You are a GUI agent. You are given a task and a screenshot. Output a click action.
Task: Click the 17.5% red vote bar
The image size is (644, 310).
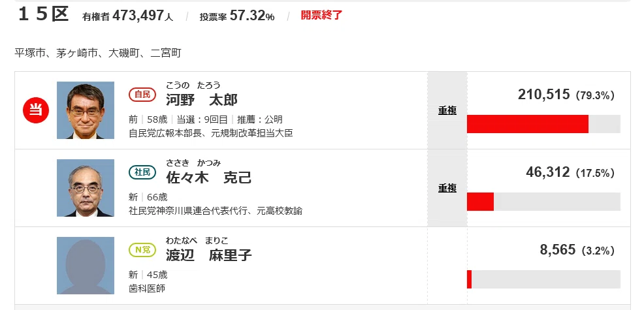(x=480, y=202)
